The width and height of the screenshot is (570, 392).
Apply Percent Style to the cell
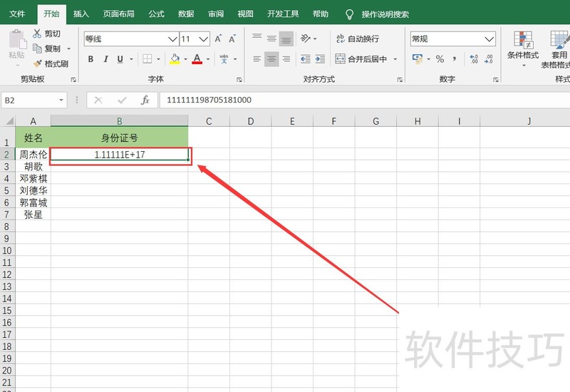pos(440,59)
